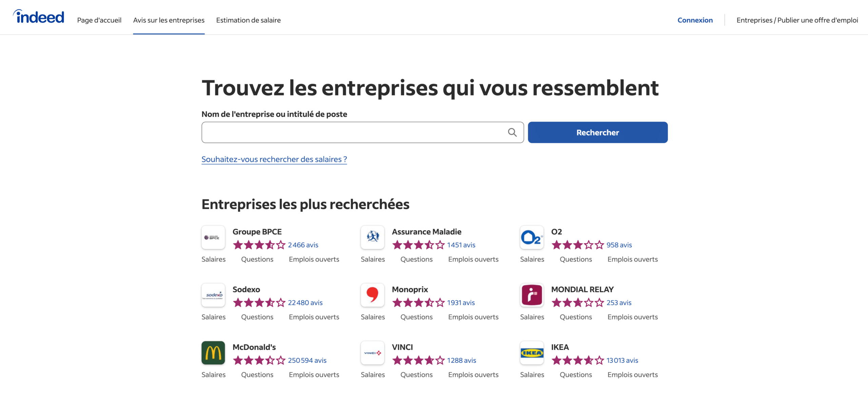The height and width of the screenshot is (403, 868).
Task: Open the Groupe BPCE logo
Action: coord(213,237)
